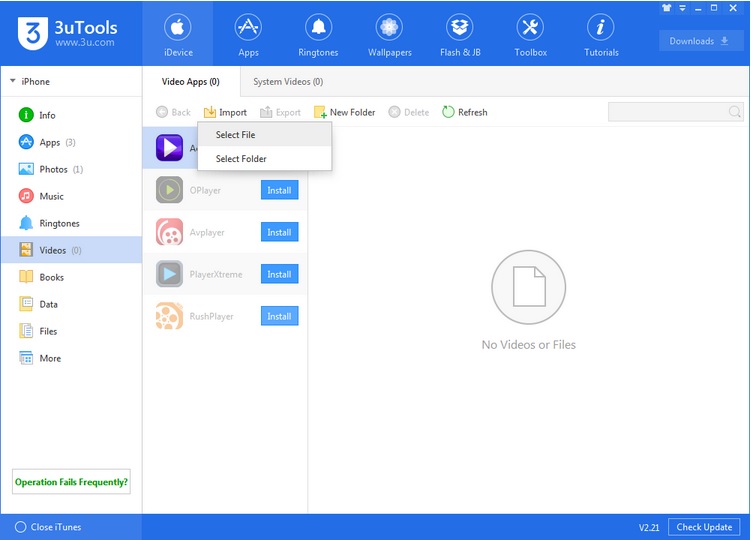Open the Toolbox section
This screenshot has height=540, width=751.
tap(530, 35)
